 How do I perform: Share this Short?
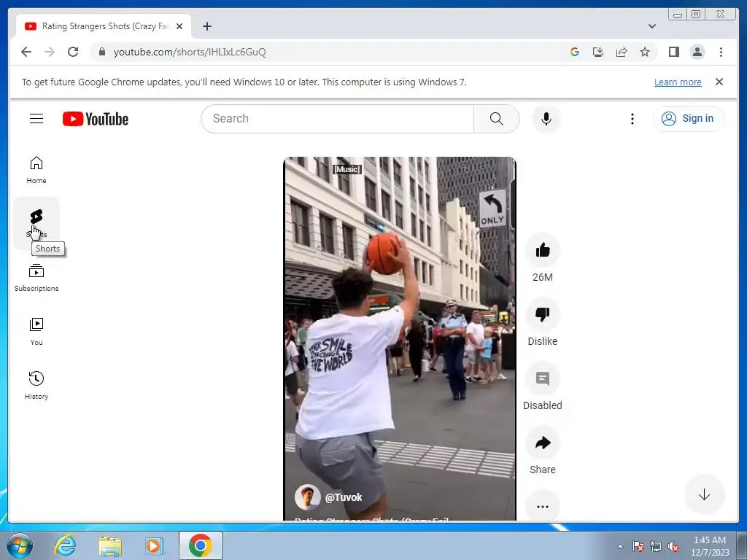click(x=543, y=443)
